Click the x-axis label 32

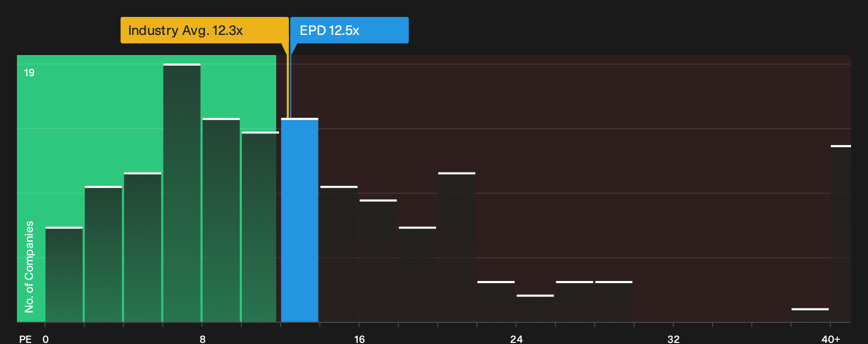click(673, 339)
